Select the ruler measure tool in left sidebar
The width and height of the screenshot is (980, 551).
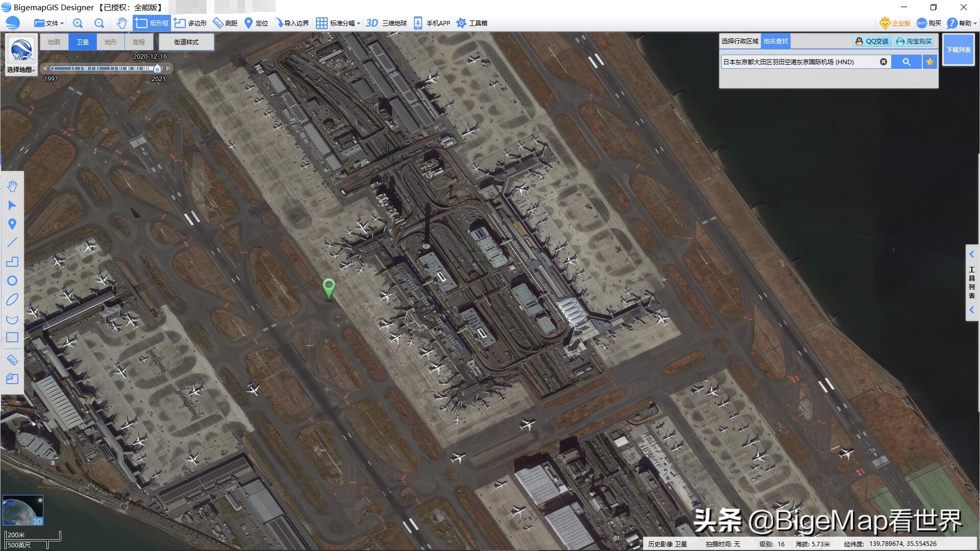click(12, 360)
